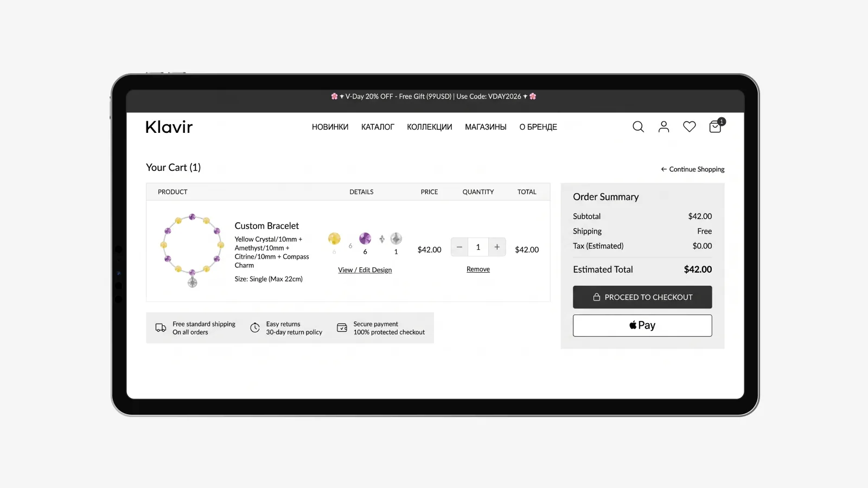Open the shopping bag cart icon

point(716,126)
